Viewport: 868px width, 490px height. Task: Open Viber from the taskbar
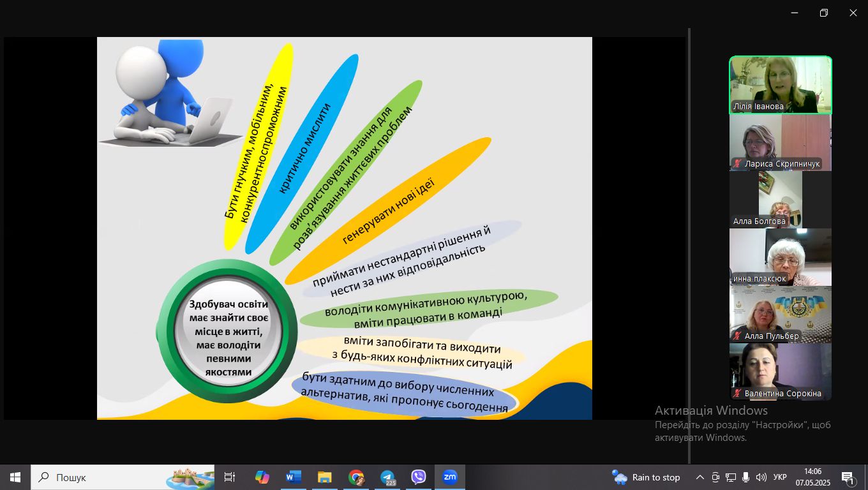coord(419,477)
